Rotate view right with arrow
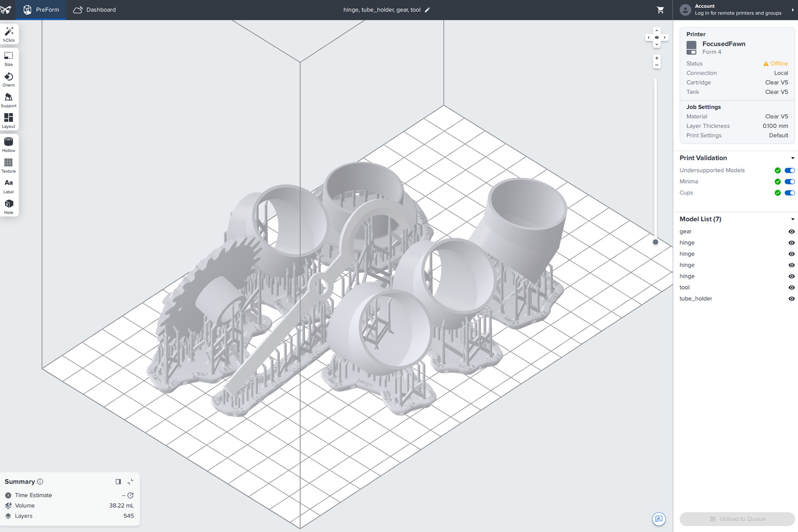The width and height of the screenshot is (798, 532). (x=665, y=38)
